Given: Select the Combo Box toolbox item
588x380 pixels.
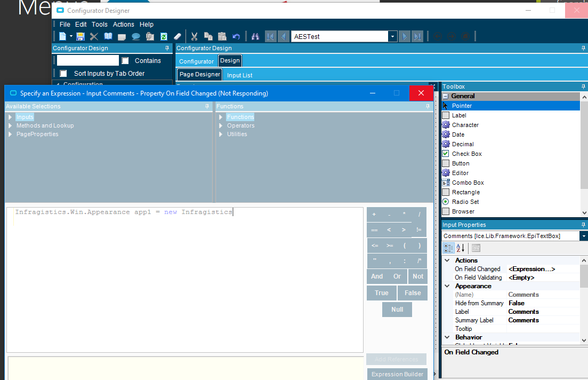Looking at the screenshot, I should 468,183.
